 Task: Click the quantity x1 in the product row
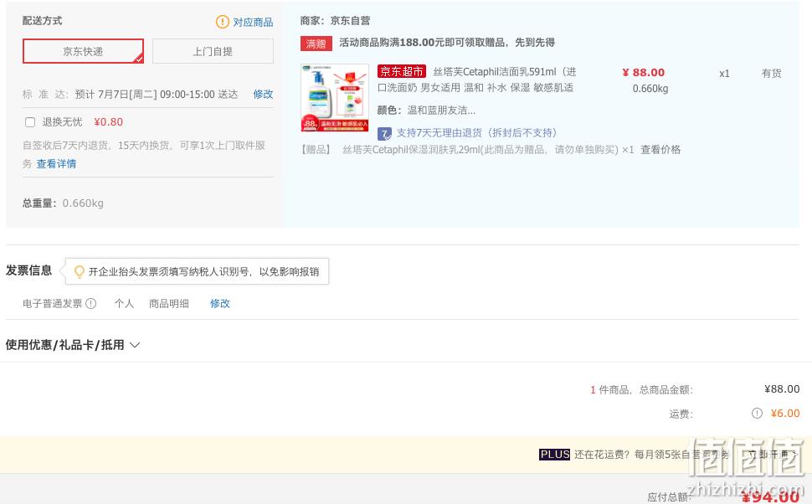(x=724, y=74)
